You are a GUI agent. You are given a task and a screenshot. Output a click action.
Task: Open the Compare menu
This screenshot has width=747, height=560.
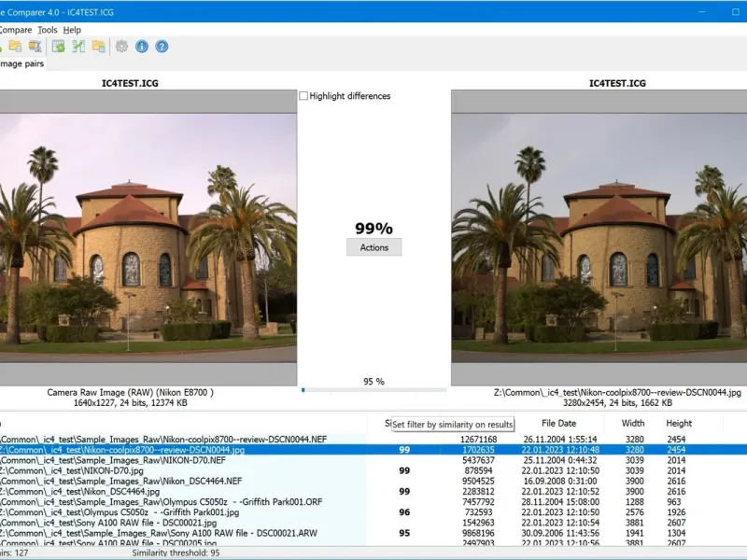pyautogui.click(x=17, y=30)
